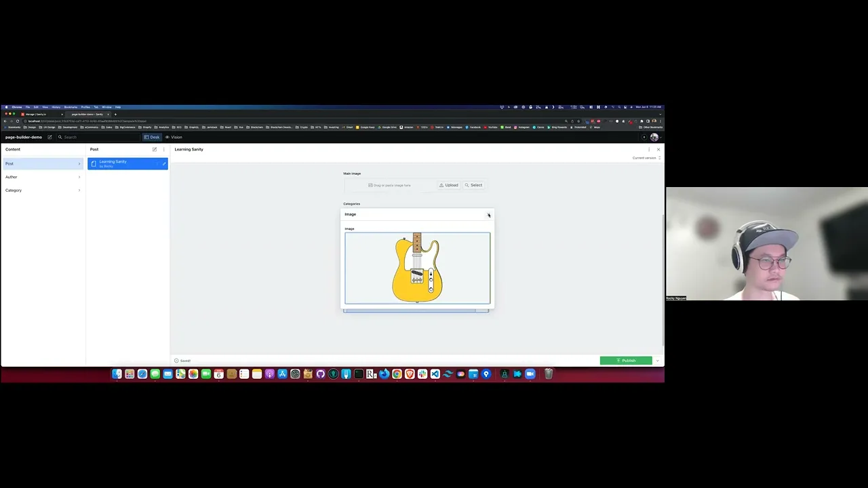868x488 pixels.
Task: Open the Learning Sanity post item
Action: click(x=127, y=163)
